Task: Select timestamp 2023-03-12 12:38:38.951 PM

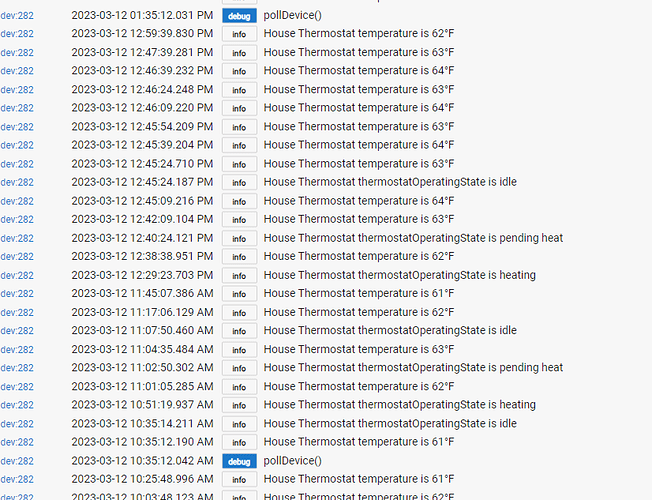Action: [x=142, y=256]
